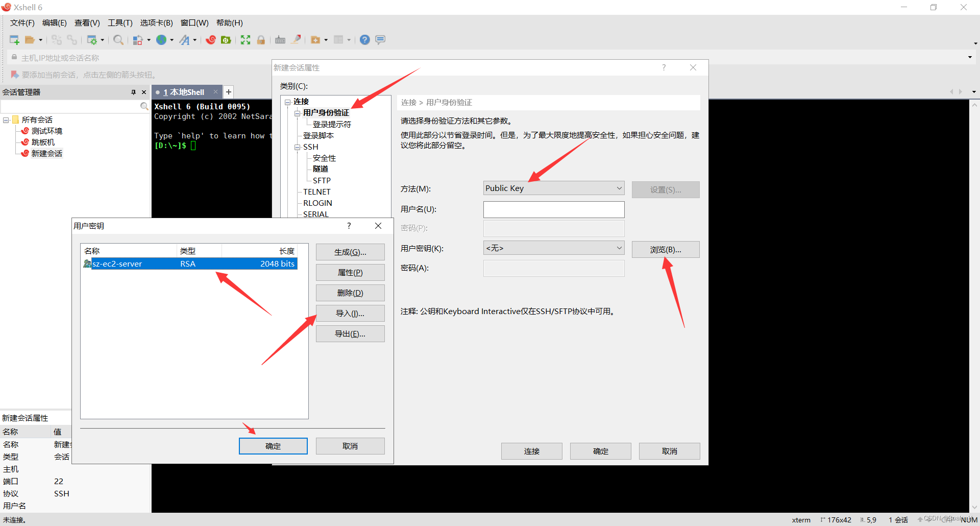Viewport: 980px width, 526px height.
Task: Collapse the SSH tree node
Action: point(298,147)
